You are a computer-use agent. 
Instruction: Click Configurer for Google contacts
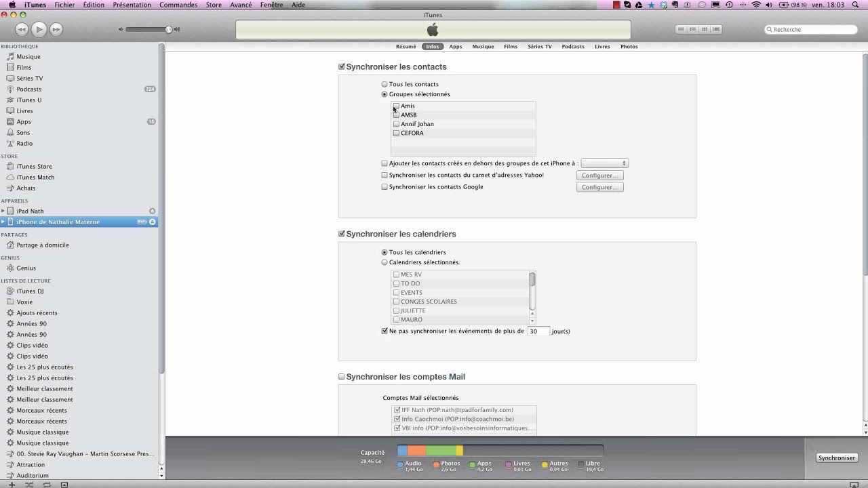click(600, 187)
